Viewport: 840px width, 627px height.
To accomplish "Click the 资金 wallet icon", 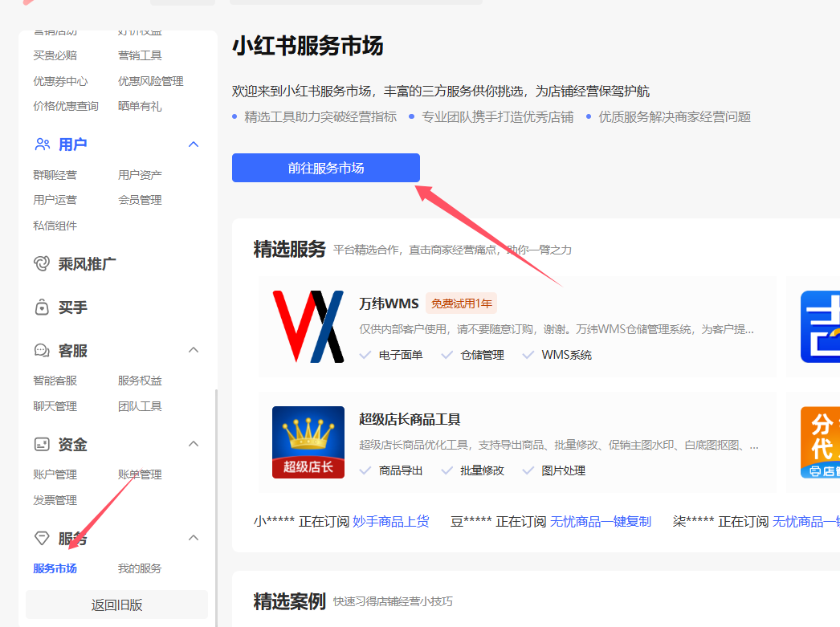I will click(42, 444).
